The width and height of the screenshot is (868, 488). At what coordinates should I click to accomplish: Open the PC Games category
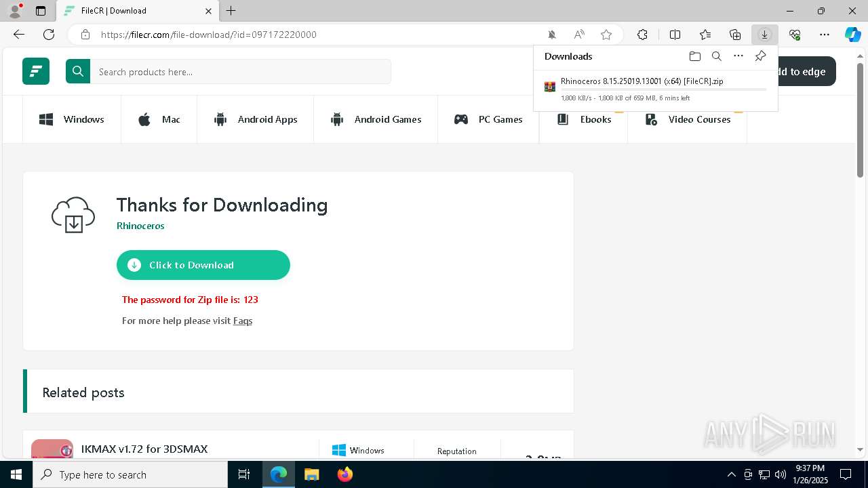tap(488, 119)
